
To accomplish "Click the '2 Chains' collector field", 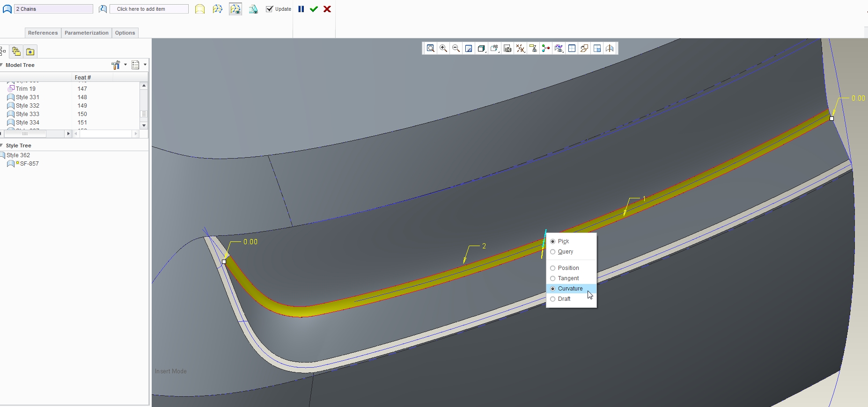I will (53, 9).
